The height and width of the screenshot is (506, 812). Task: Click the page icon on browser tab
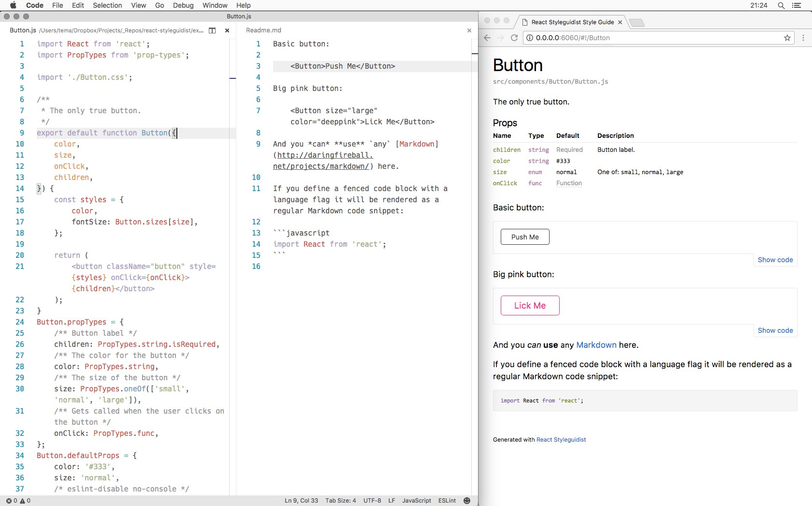click(524, 22)
